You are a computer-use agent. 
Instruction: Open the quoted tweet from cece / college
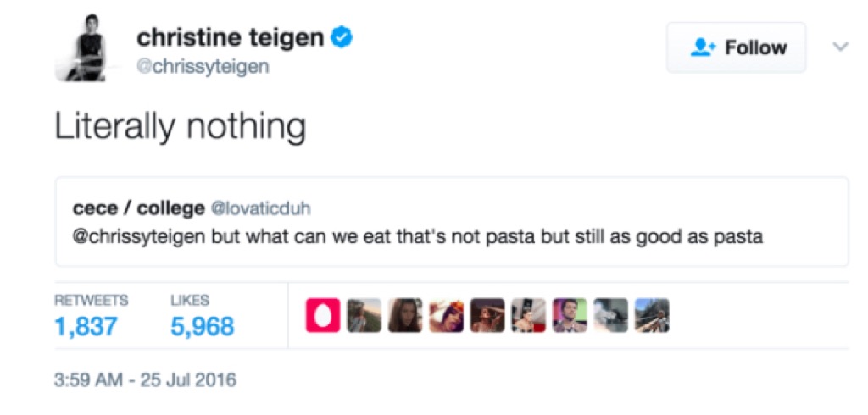[x=451, y=222]
